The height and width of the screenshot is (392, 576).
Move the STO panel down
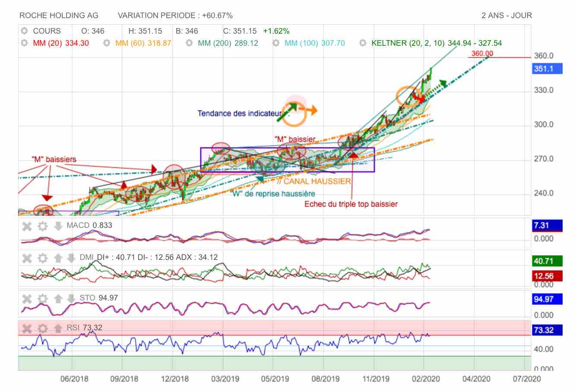(x=72, y=298)
